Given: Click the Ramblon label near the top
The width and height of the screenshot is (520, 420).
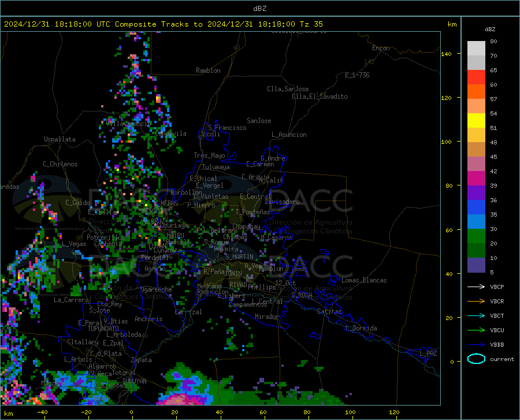Looking at the screenshot, I should [208, 70].
